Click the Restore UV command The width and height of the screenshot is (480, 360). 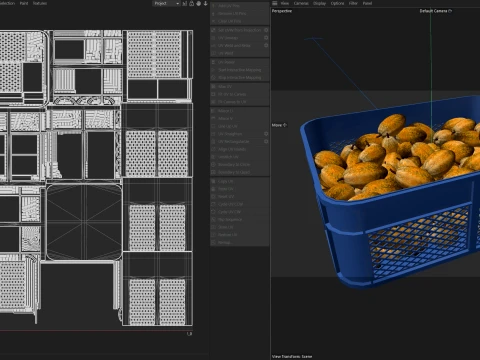coord(239,235)
